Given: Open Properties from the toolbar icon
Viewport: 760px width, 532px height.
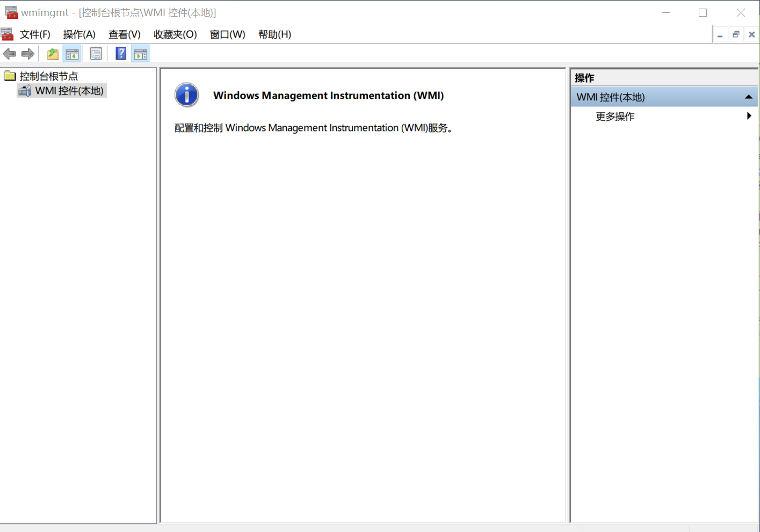Looking at the screenshot, I should point(96,54).
